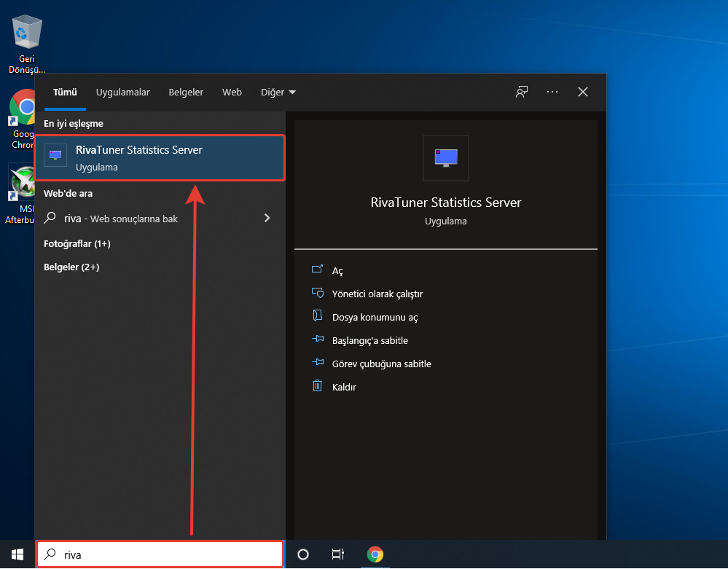
Task: Expand the Diğer filter dropdown
Action: point(278,93)
